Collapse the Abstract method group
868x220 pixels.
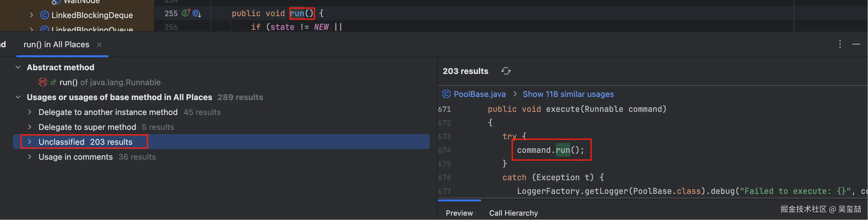[18, 67]
